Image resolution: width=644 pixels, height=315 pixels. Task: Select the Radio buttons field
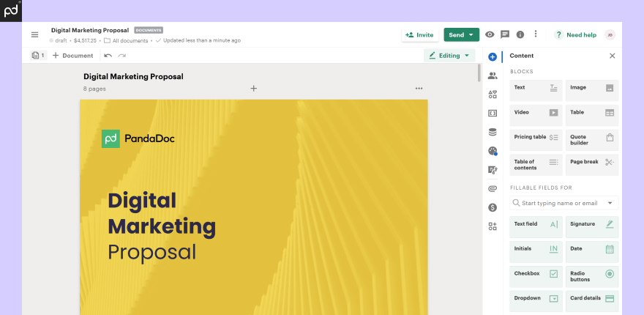click(592, 276)
